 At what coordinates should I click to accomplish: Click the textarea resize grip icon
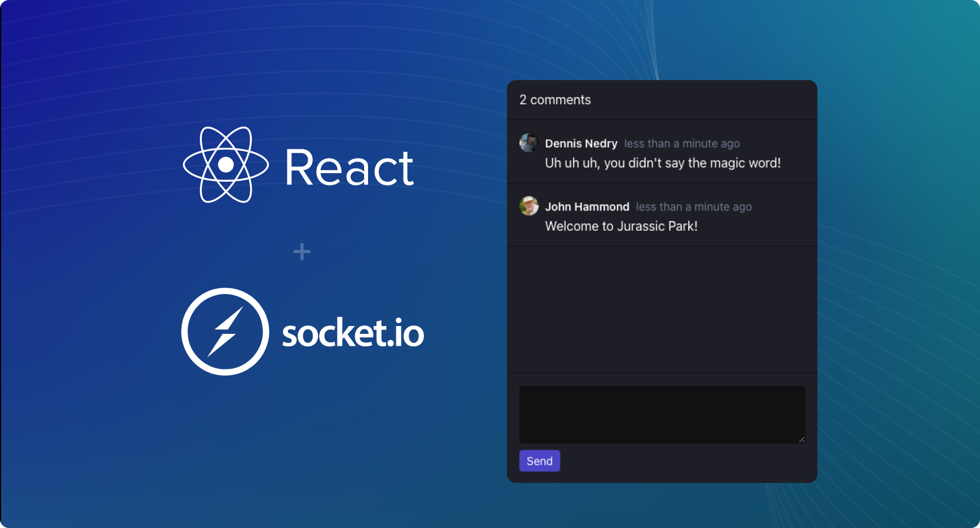[x=801, y=439]
